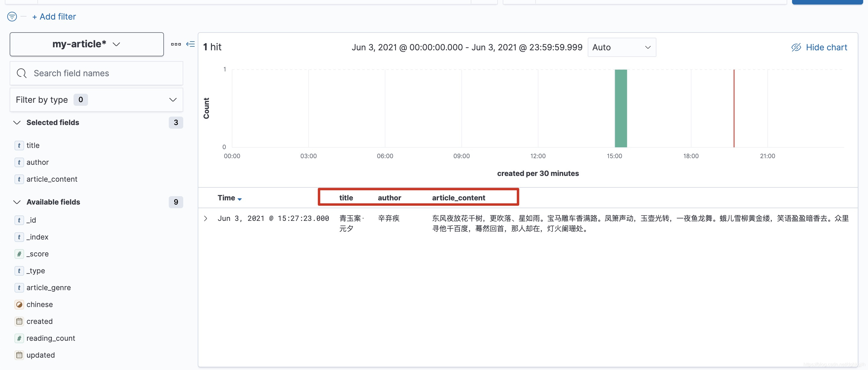Click the green histogram bar near 15:00

coord(621,108)
